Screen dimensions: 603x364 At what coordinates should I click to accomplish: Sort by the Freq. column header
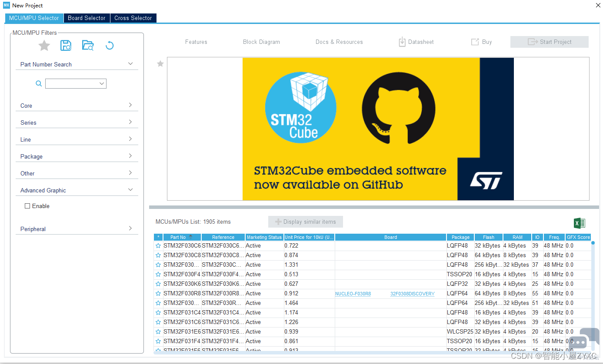pyautogui.click(x=554, y=237)
